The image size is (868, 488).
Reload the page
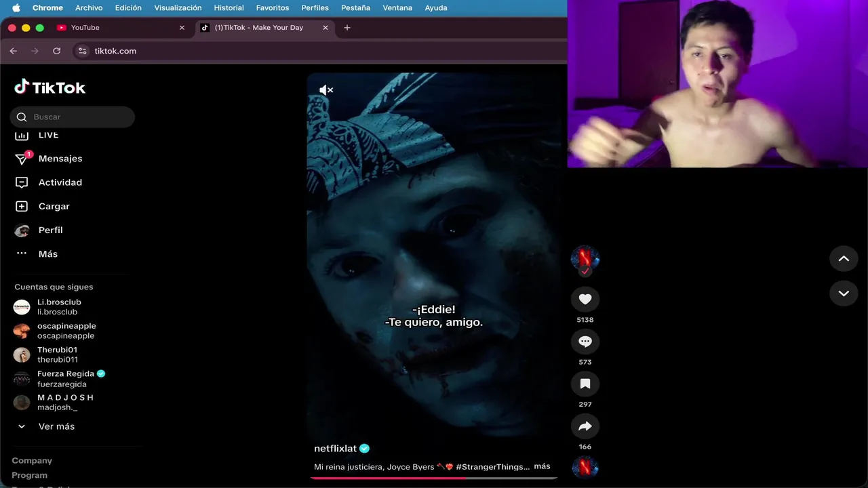tap(56, 51)
